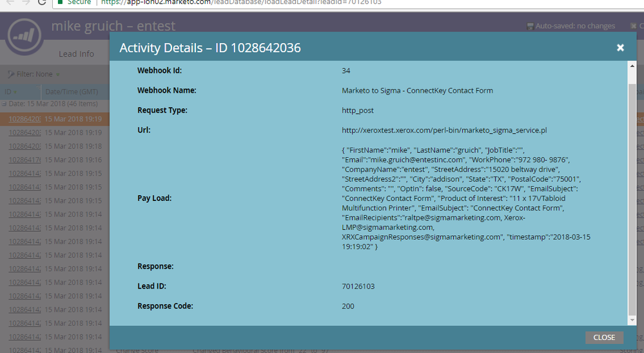The width and height of the screenshot is (644, 353).
Task: Sort by Date/Time (GMT) column header
Action: coord(72,91)
